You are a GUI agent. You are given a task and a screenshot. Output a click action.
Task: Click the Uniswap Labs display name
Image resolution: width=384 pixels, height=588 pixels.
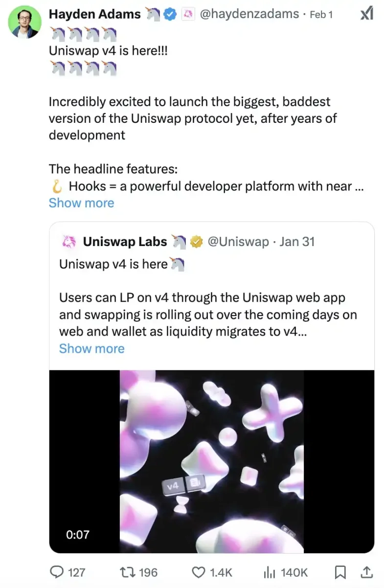click(x=125, y=242)
